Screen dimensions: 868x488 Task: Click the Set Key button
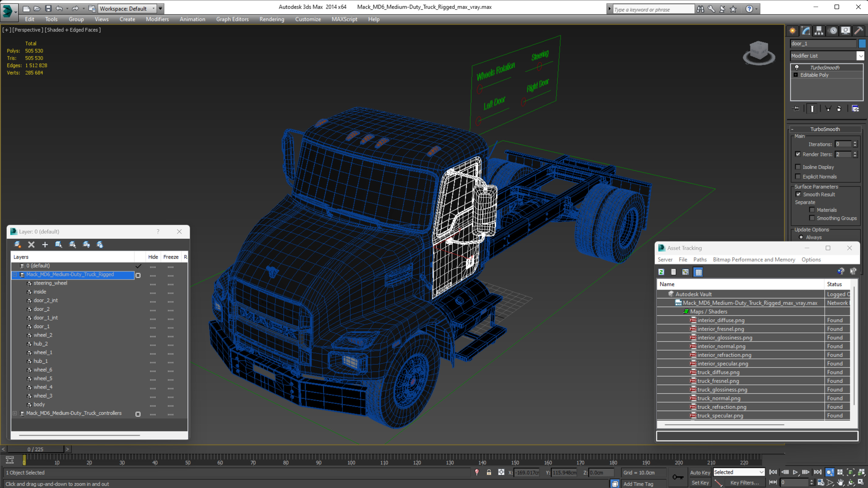(x=700, y=483)
